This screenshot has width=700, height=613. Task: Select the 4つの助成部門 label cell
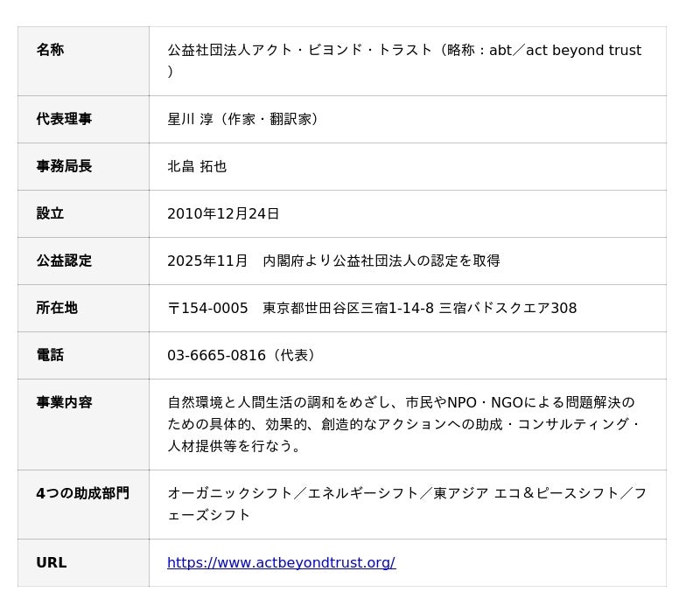83,505
